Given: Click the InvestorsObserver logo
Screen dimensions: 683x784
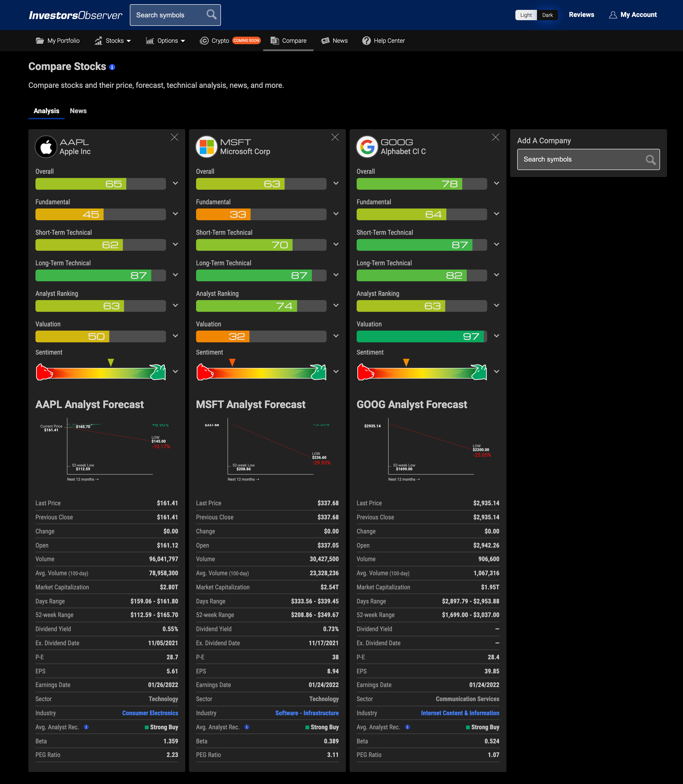Looking at the screenshot, I should point(75,15).
